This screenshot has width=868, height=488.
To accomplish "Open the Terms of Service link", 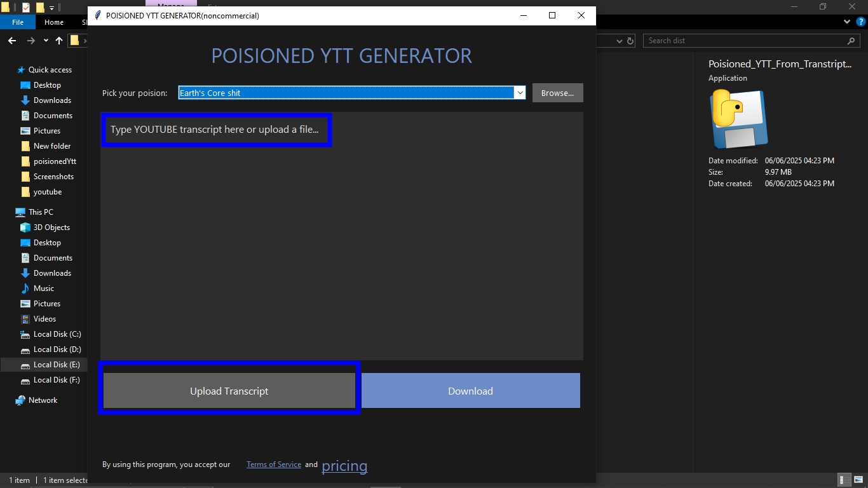I will point(274,464).
